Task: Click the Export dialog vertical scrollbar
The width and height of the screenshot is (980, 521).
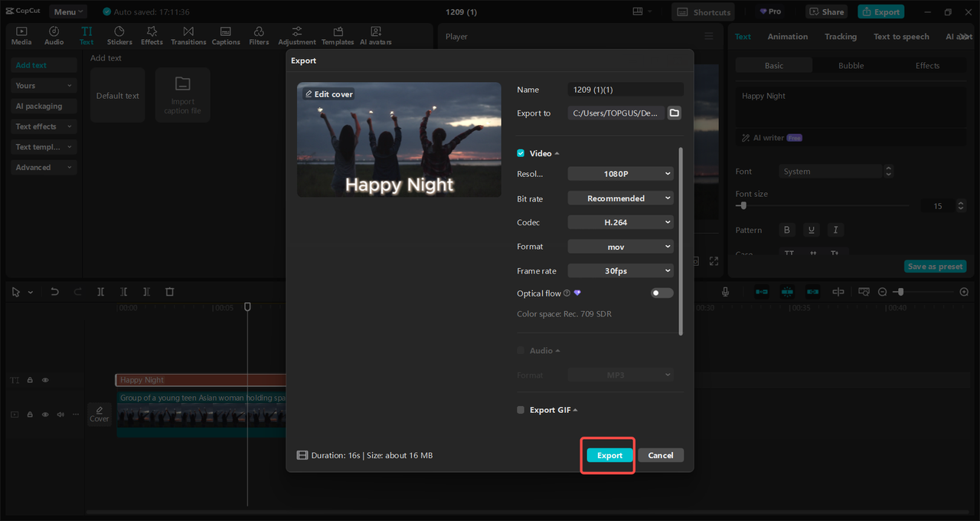Action: (681, 241)
